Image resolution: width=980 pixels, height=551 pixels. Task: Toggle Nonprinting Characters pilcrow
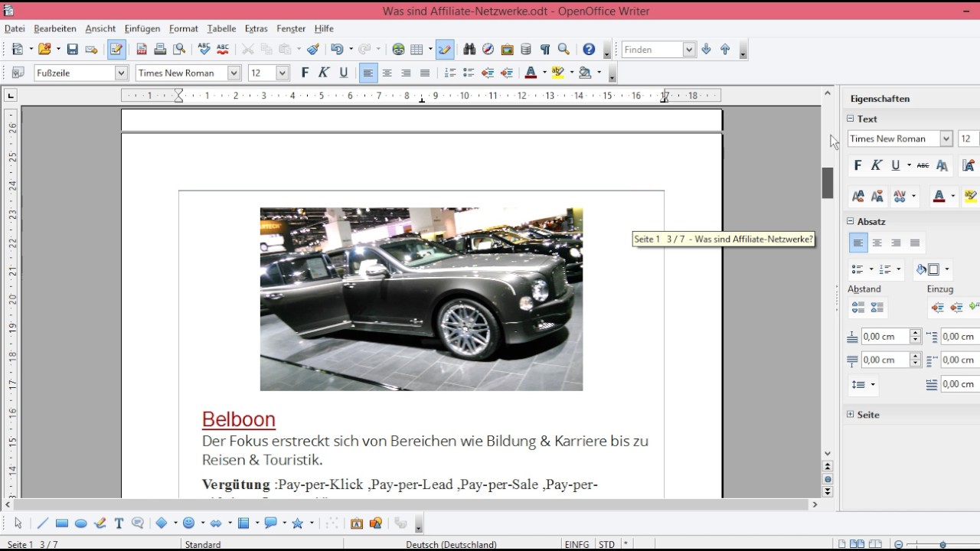click(544, 49)
